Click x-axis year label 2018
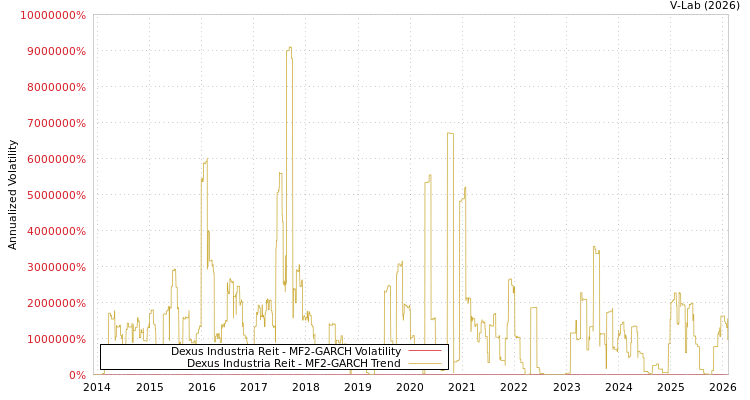This screenshot has width=750, height=400. click(x=306, y=387)
